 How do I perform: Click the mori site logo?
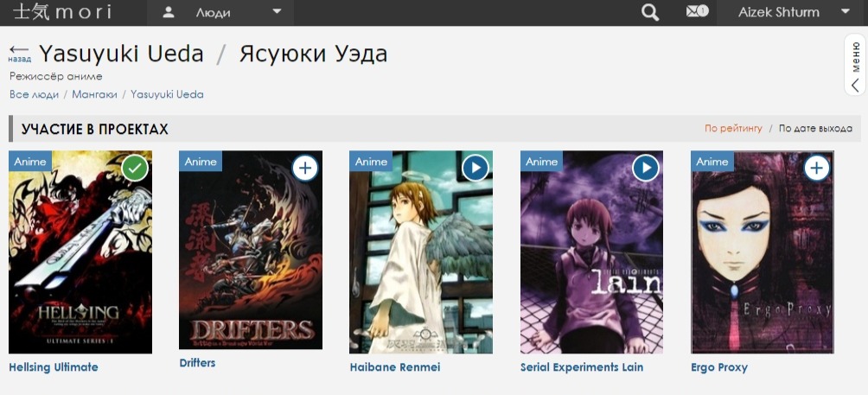point(62,12)
